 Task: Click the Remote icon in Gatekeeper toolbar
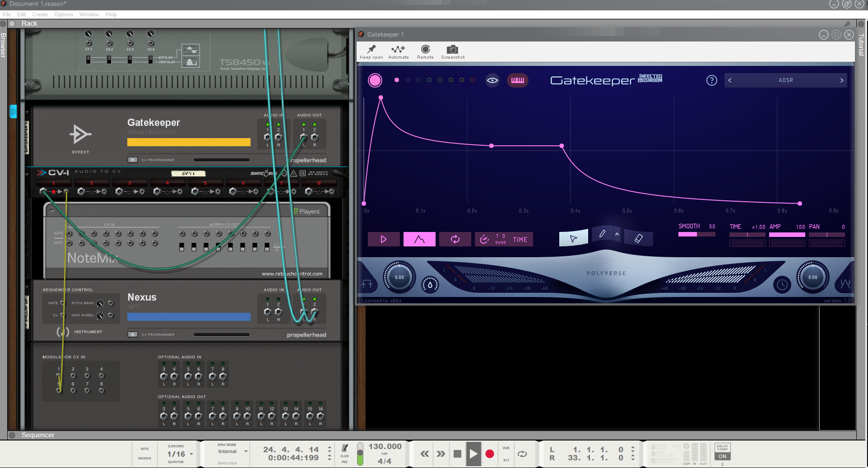(x=425, y=49)
